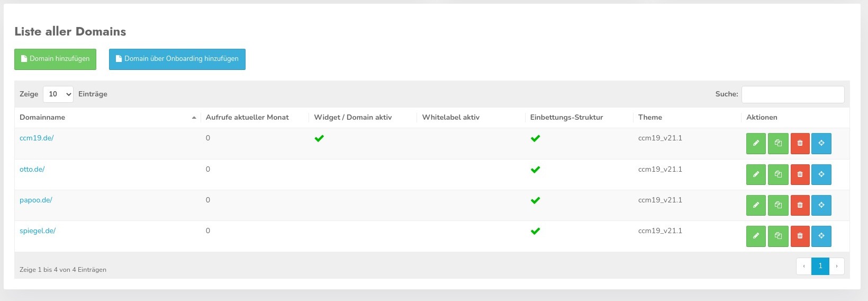The width and height of the screenshot is (868, 301).
Task: Go to next page with right arrow
Action: [x=836, y=266]
